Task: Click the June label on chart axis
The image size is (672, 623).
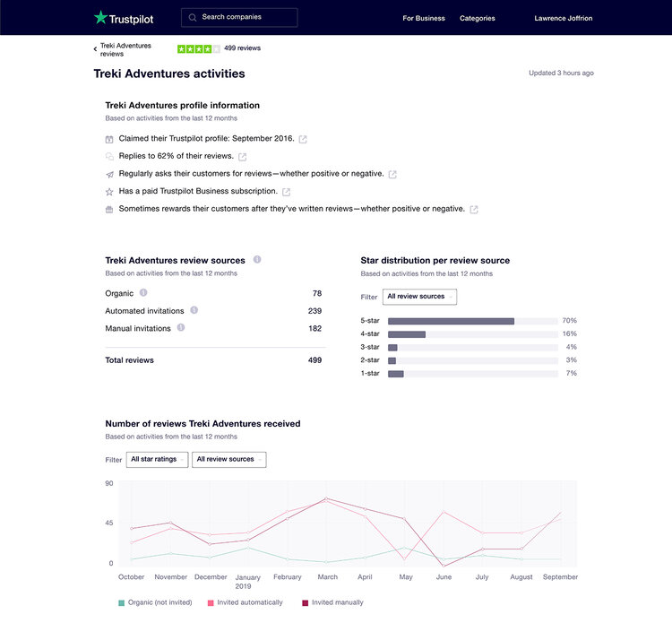Action: coord(444,577)
